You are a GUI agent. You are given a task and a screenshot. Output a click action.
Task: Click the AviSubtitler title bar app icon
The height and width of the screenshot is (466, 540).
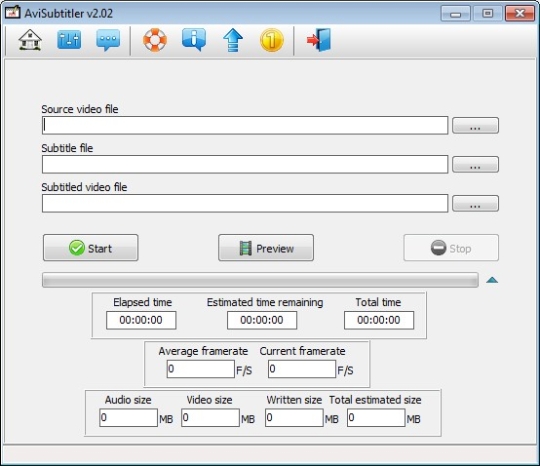pyautogui.click(x=12, y=13)
